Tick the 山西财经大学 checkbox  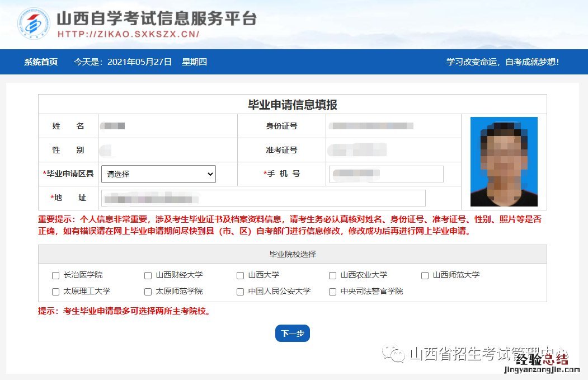(148, 275)
